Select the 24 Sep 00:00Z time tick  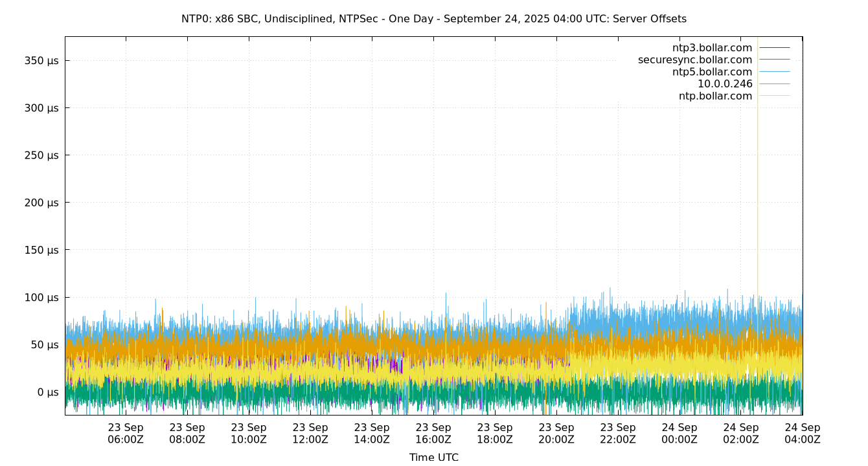(680, 434)
